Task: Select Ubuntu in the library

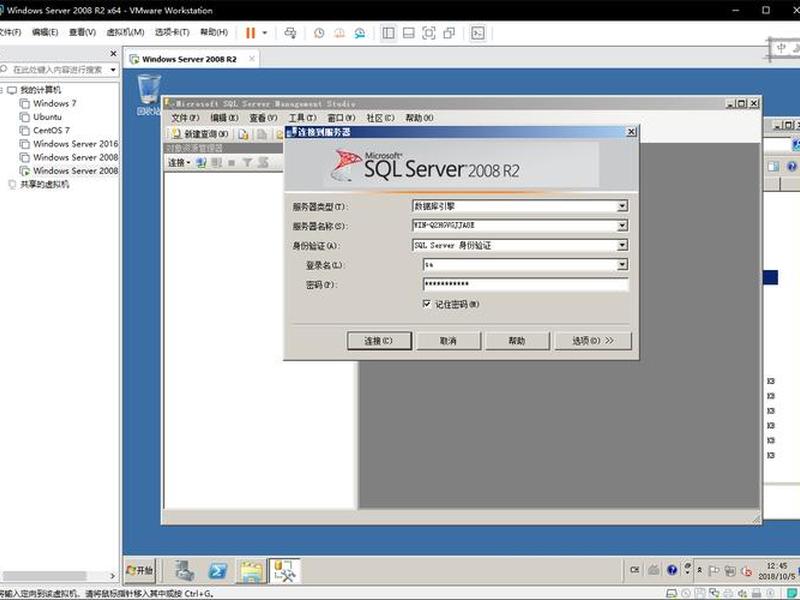Action: [47, 117]
